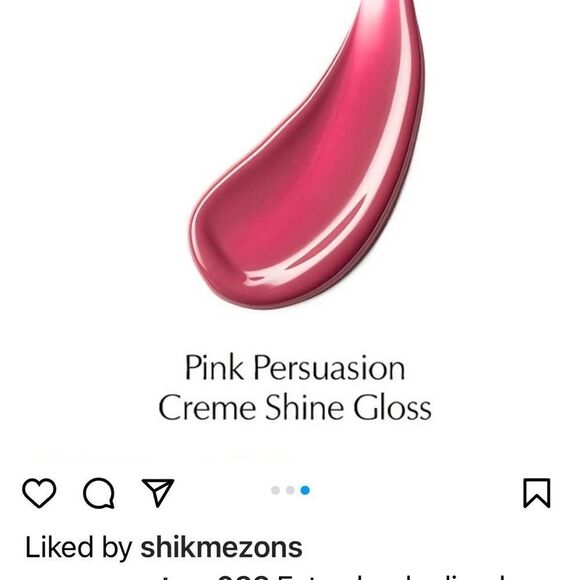
Task: Tap the "Pink Persuasion" shade name
Action: click(x=295, y=368)
